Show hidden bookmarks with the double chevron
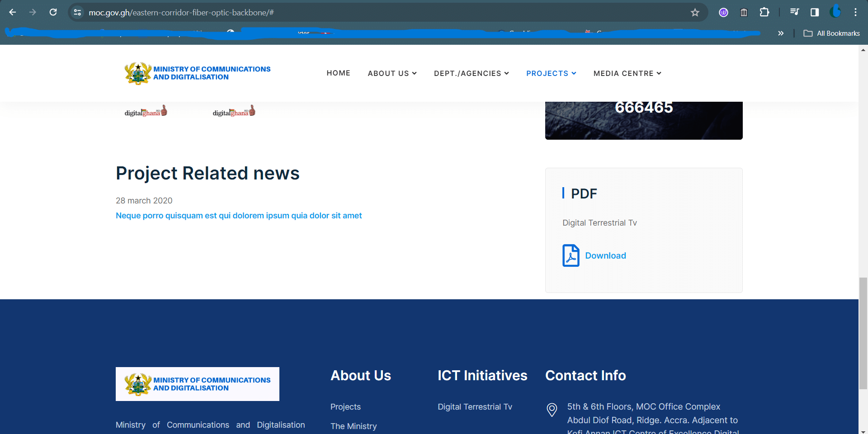This screenshot has height=434, width=868. coord(781,33)
